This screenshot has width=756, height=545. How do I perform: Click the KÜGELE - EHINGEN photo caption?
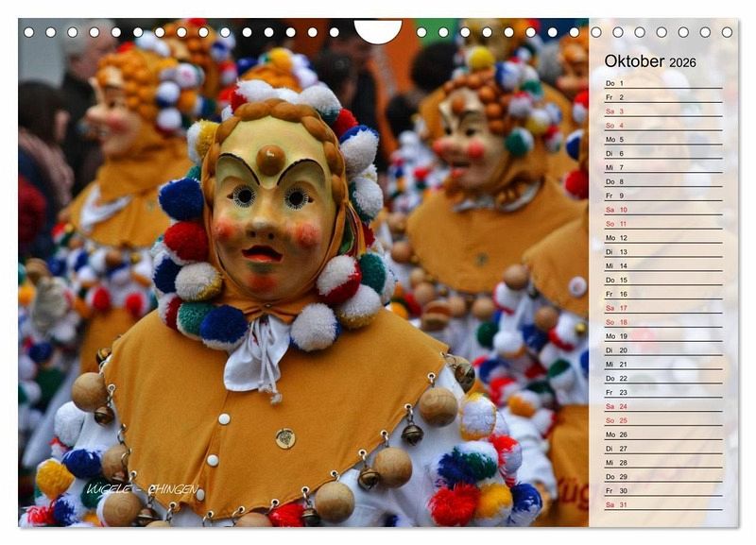click(140, 489)
